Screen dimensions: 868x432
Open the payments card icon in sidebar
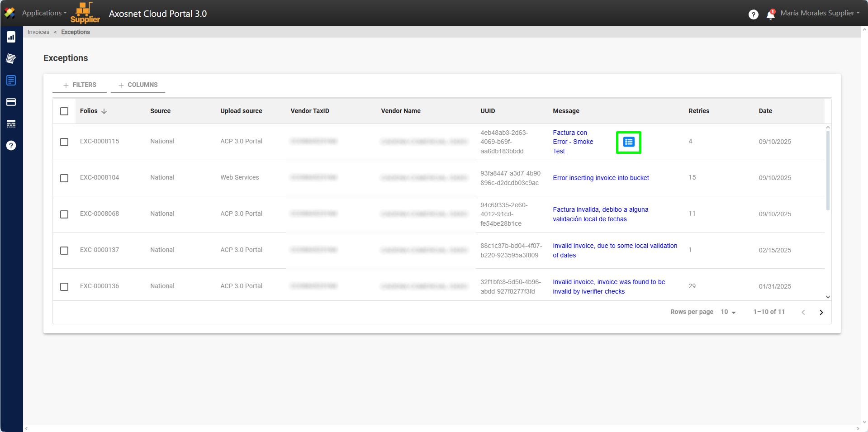11,102
